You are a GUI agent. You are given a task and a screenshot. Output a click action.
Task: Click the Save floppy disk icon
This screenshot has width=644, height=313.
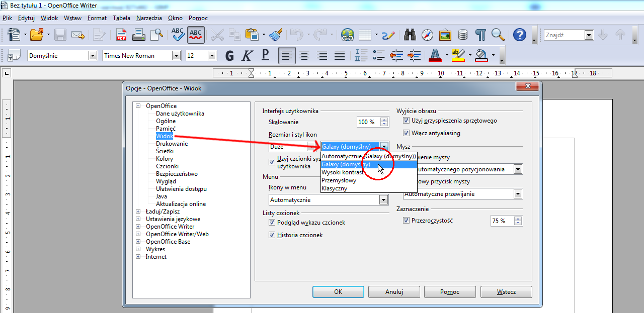click(60, 35)
